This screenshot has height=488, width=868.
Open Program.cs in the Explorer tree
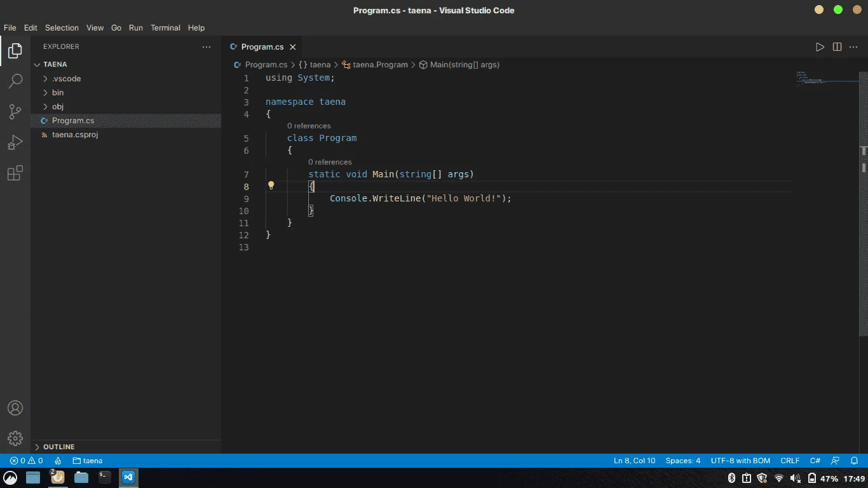pos(126,121)
